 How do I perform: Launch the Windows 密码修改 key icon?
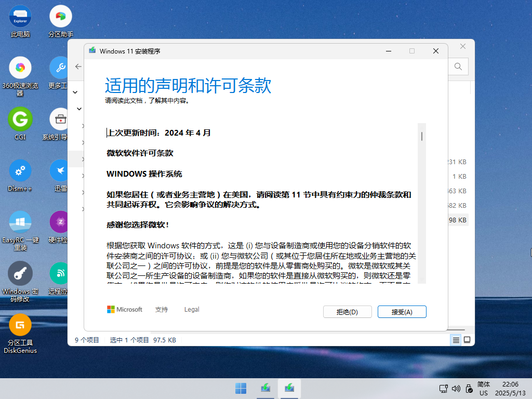[x=20, y=282]
